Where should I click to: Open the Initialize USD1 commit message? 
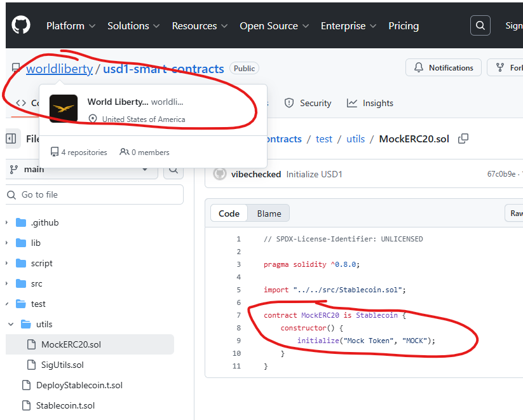314,174
